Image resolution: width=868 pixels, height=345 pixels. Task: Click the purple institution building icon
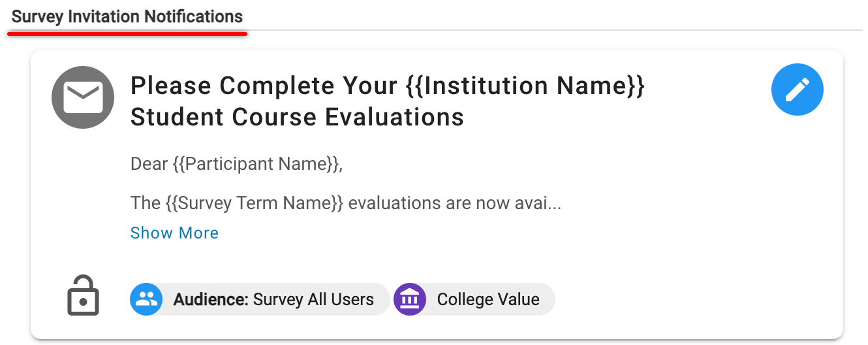click(x=410, y=299)
